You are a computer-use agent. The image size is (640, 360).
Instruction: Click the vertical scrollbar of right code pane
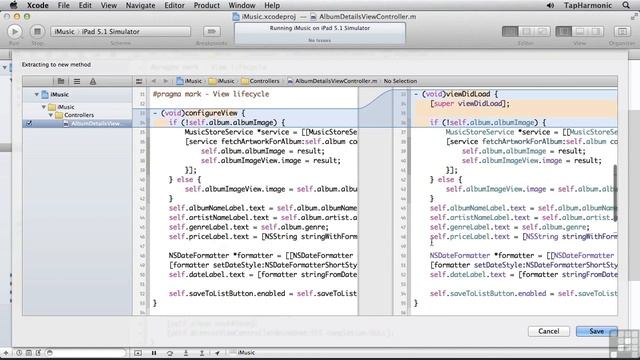[x=615, y=193]
